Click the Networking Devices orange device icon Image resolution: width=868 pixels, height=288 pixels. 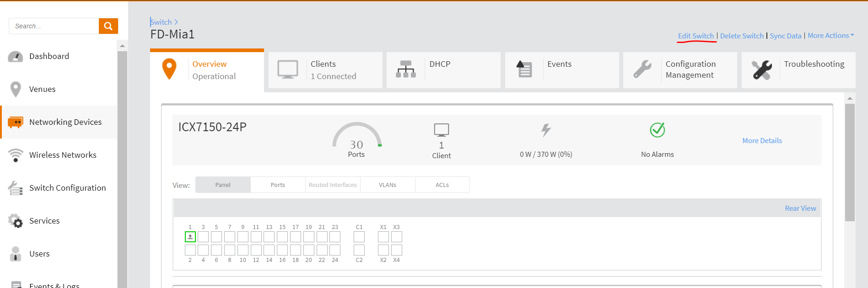click(16, 122)
